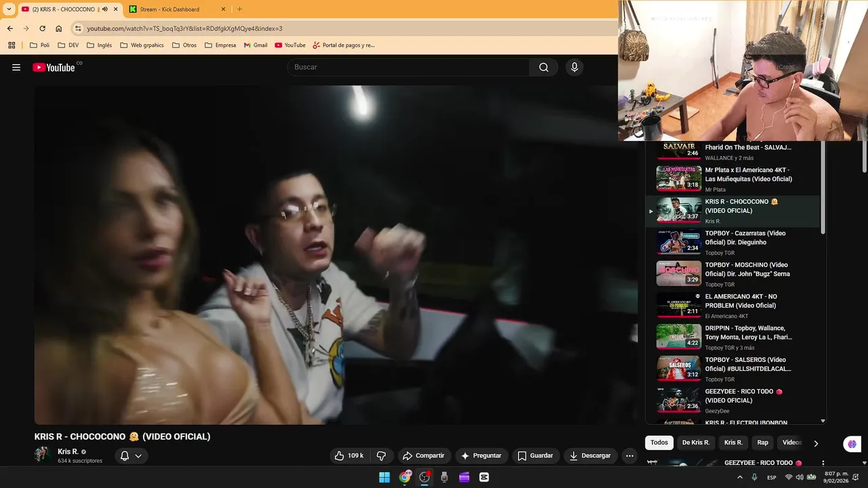Screen dimensions: 868x488
Task: Expand the Inglés bookmarks folder
Action: pos(99,45)
